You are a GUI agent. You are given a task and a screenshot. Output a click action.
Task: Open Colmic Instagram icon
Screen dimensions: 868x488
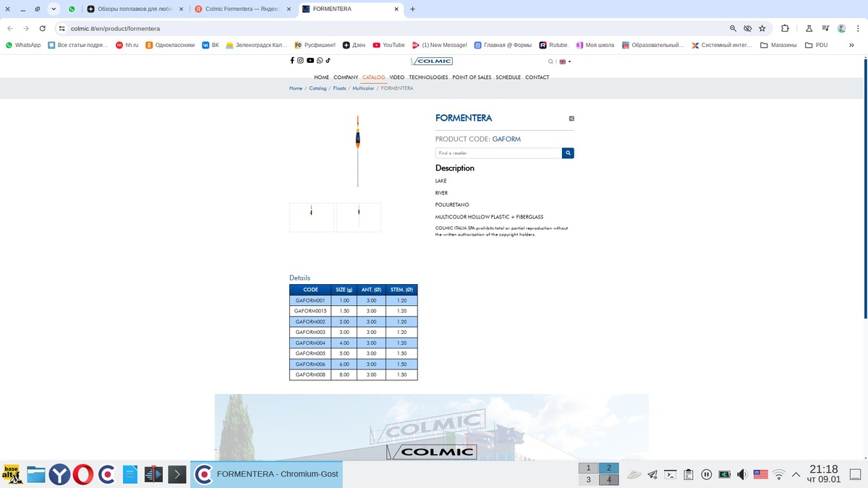point(301,61)
